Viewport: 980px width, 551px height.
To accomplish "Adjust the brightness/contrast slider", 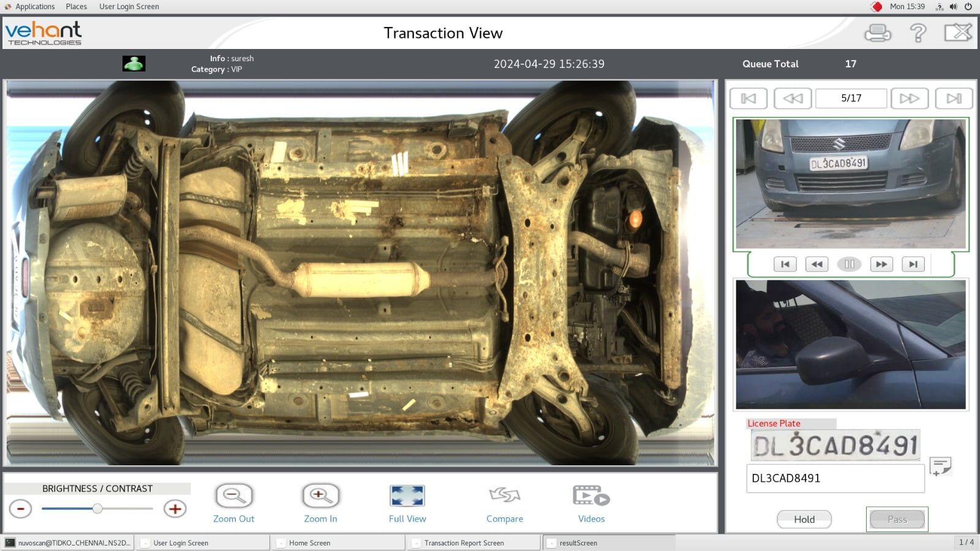I will coord(98,509).
